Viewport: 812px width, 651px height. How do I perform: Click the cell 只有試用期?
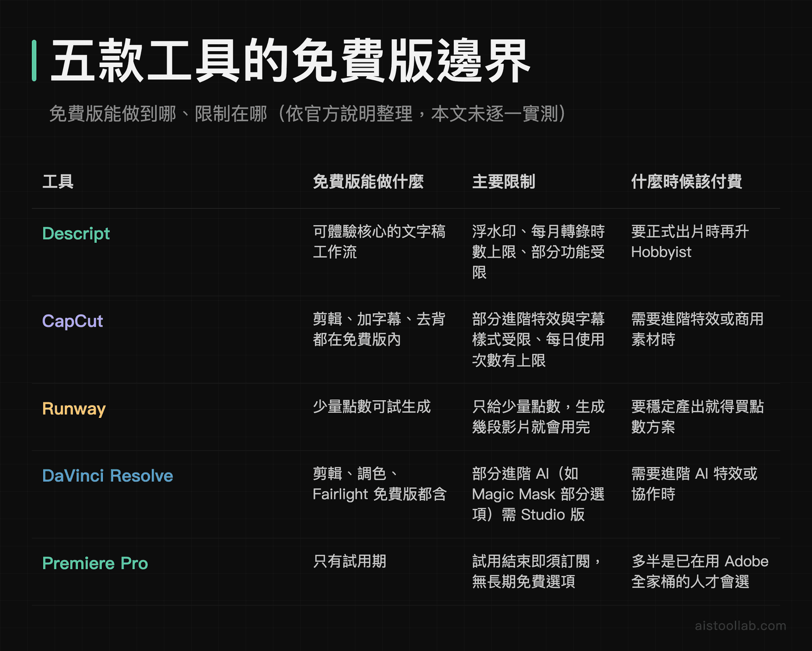350,561
